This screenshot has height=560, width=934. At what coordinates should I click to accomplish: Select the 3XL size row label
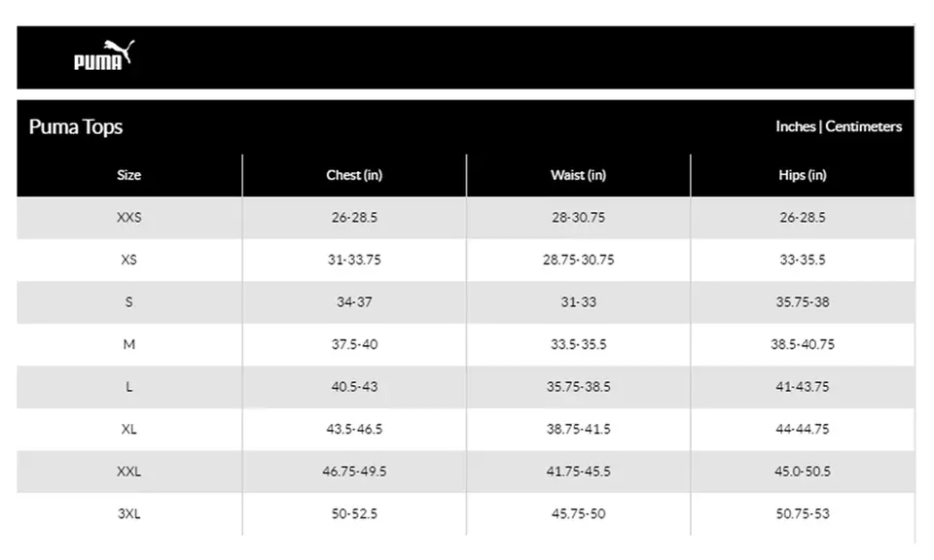(128, 513)
